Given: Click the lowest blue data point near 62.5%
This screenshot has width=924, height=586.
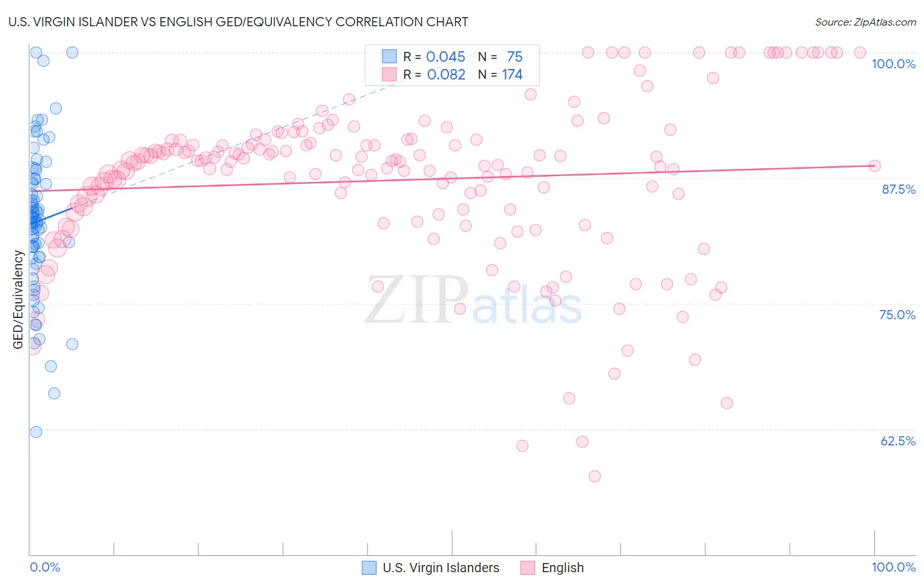Looking at the screenshot, I should click(x=36, y=432).
